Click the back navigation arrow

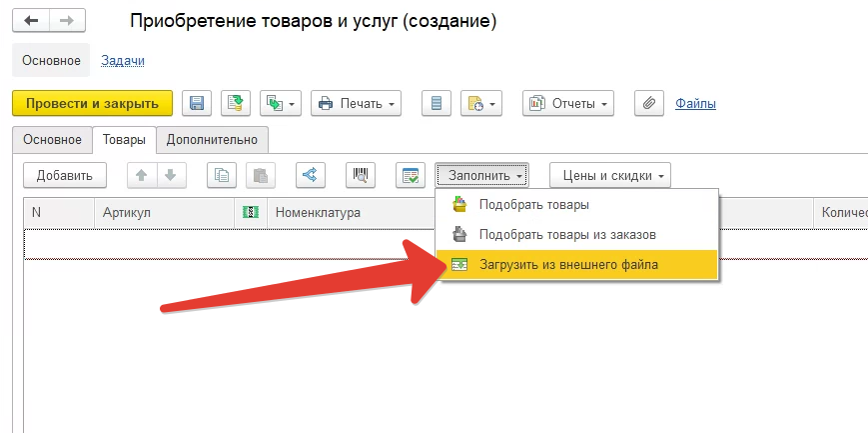[x=30, y=20]
